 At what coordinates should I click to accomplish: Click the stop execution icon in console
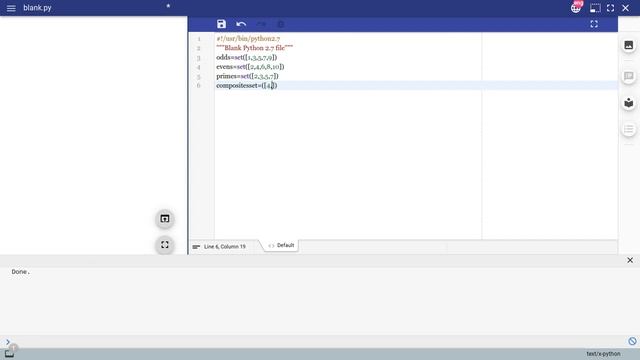pyautogui.click(x=632, y=341)
